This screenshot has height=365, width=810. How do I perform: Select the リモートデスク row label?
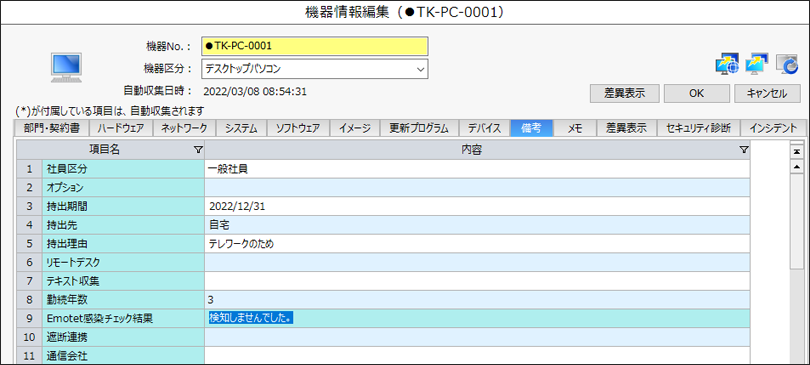(x=123, y=262)
